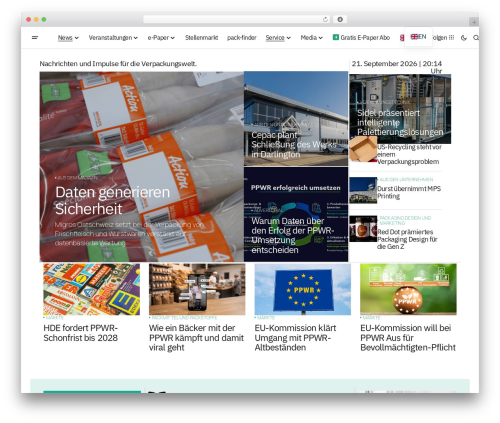Screen dimensions: 500x423
Task: Open the pack-finder menu item
Action: 242,38
